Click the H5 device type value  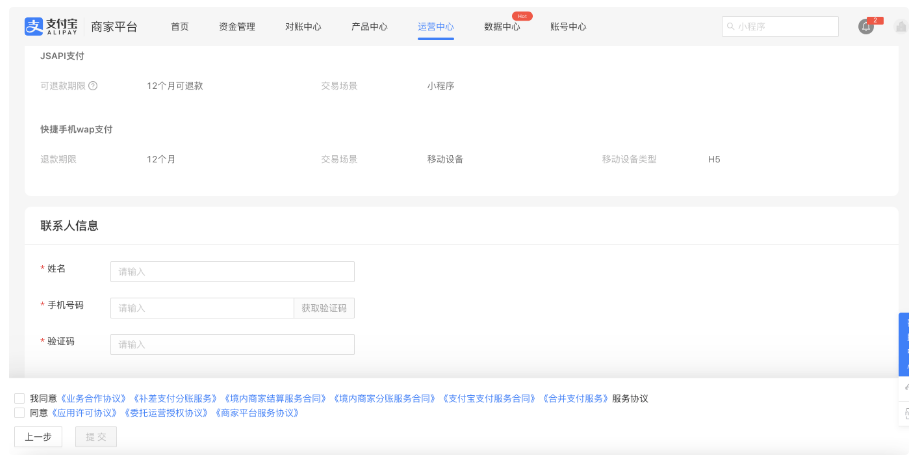tap(714, 159)
